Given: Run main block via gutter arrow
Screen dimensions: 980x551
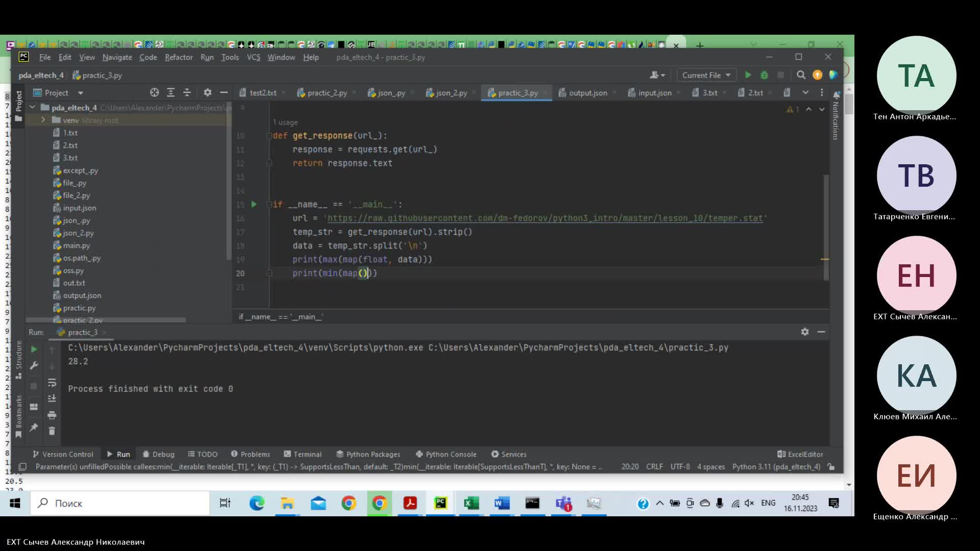Looking at the screenshot, I should (254, 204).
